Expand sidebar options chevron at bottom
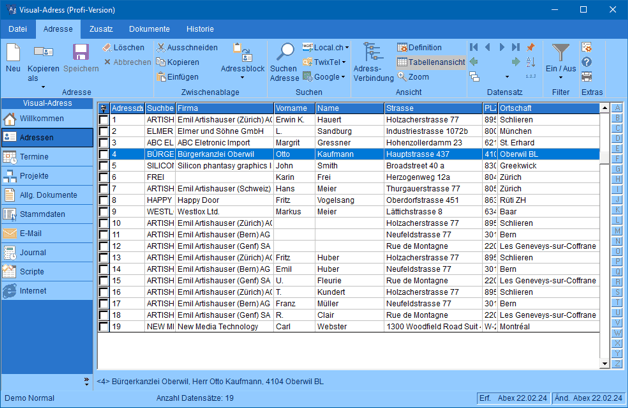Screen dimensions: 628x408 point(87,382)
